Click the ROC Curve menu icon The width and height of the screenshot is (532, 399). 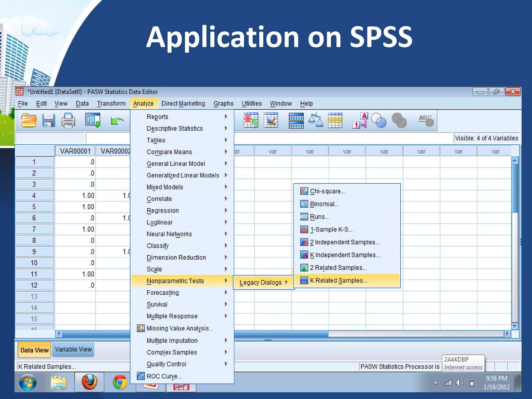(141, 376)
